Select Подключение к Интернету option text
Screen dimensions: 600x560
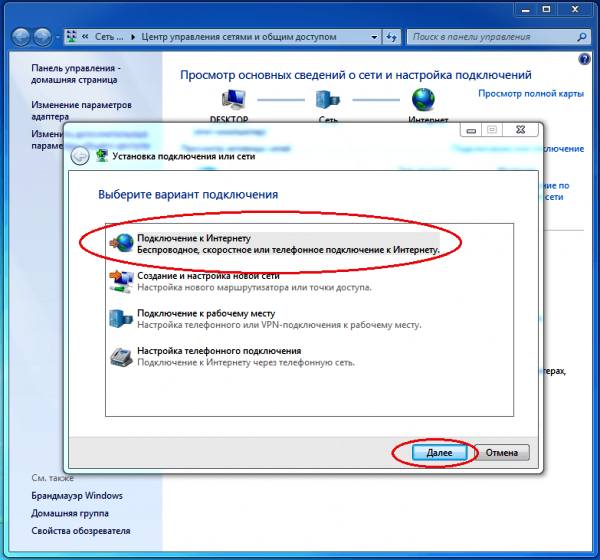pyautogui.click(x=194, y=238)
